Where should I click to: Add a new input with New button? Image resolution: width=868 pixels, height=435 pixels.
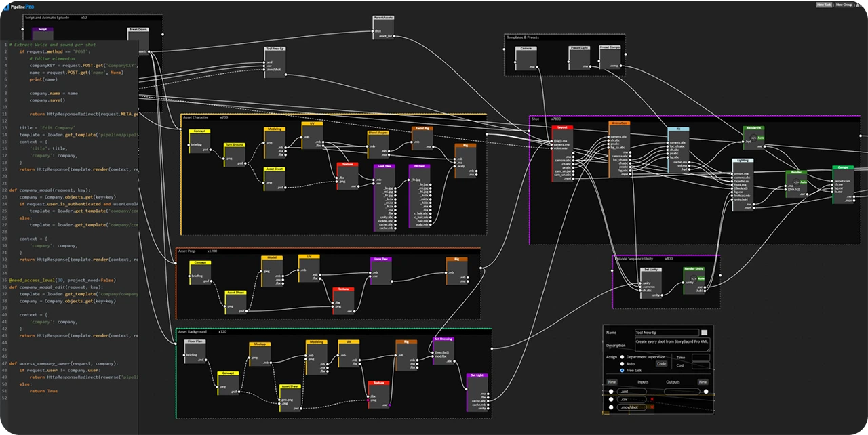pos(612,382)
